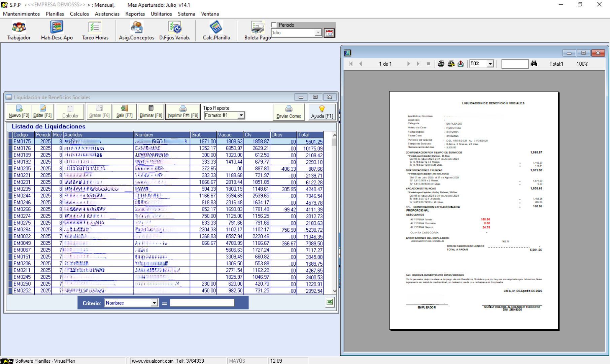Screen dimensions: 610x364
Task: Click the search text box in preview toolbar
Action: click(x=515, y=64)
